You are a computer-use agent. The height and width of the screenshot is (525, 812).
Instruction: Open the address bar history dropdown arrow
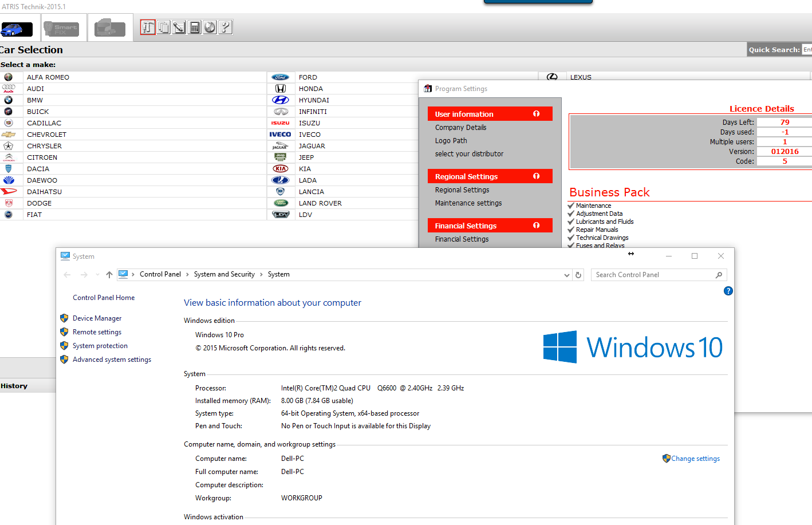pos(567,275)
